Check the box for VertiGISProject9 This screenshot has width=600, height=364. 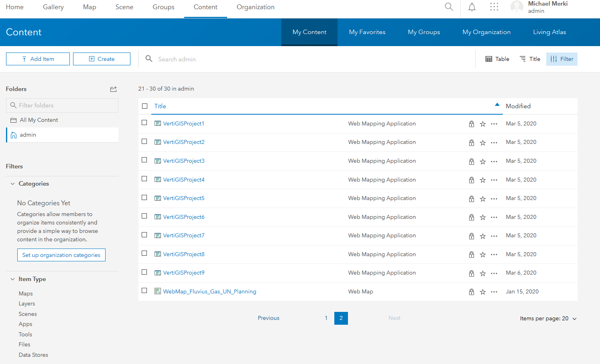point(144,272)
